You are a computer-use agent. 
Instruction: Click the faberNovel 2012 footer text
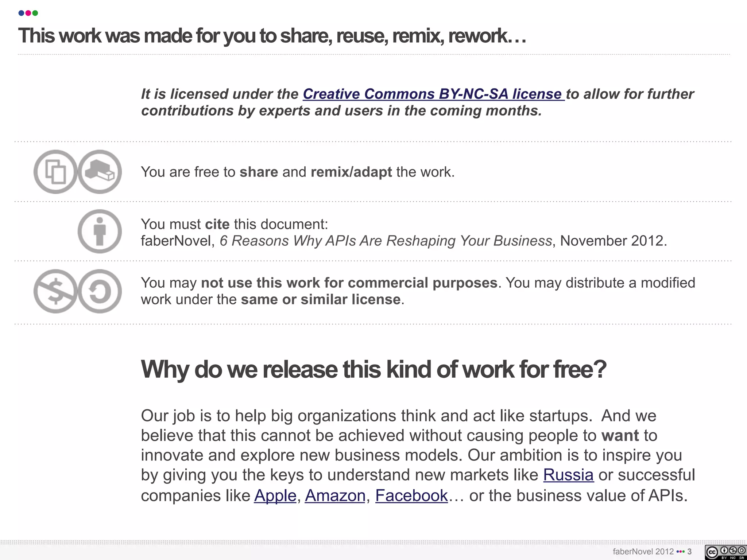[x=643, y=552]
